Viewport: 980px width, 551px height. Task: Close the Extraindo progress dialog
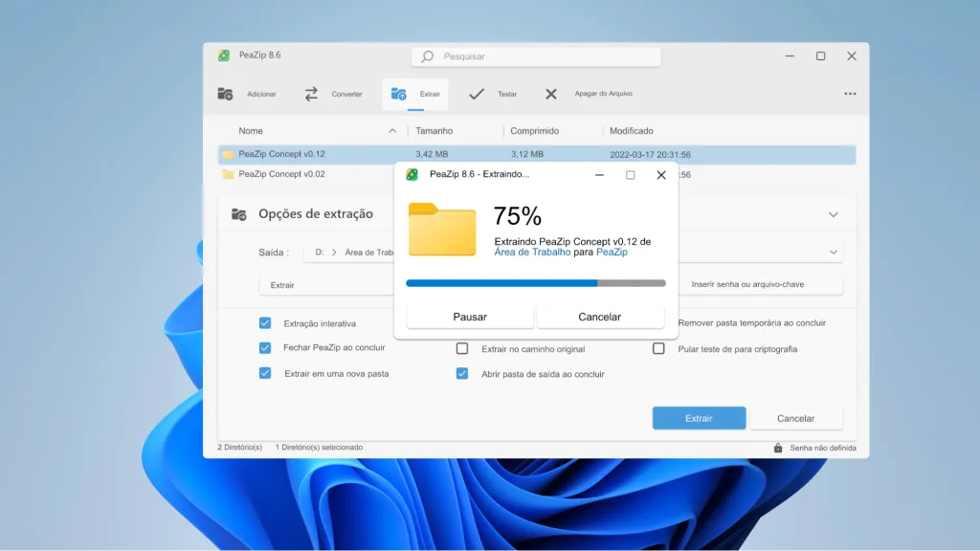click(x=661, y=175)
